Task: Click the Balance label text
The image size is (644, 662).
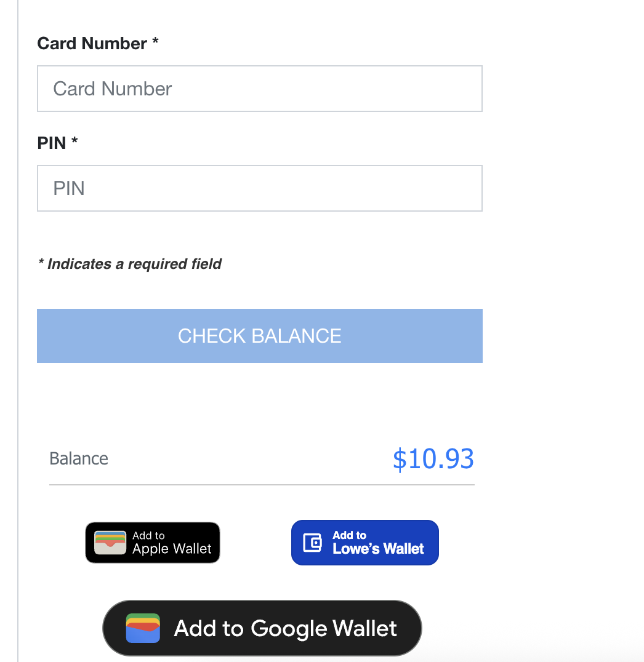Action: pos(79,459)
